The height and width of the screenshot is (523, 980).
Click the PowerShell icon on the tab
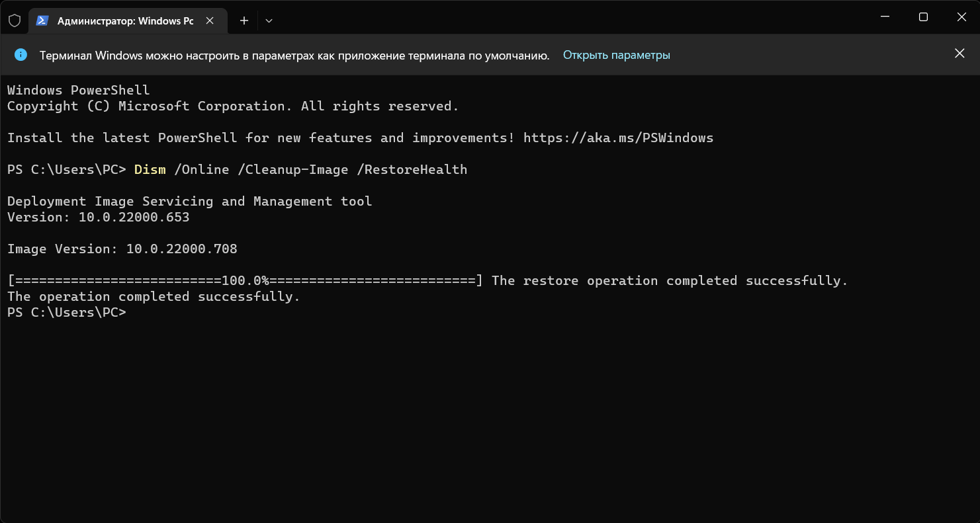point(42,20)
